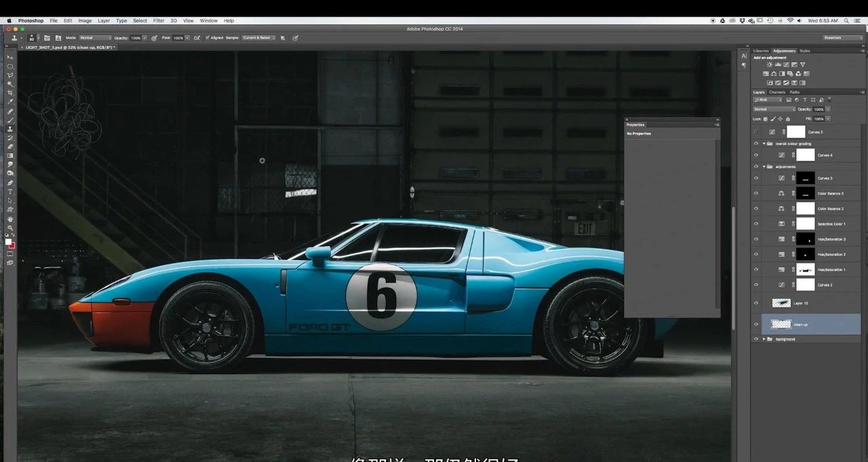This screenshot has width=868, height=462.
Task: Expand the background layer group
Action: click(764, 339)
